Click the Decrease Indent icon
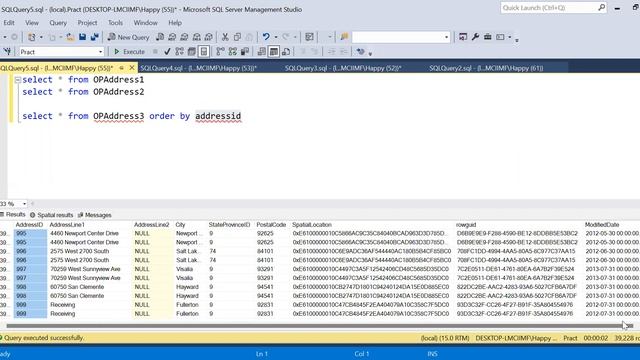The width and height of the screenshot is (640, 360). click(331, 51)
